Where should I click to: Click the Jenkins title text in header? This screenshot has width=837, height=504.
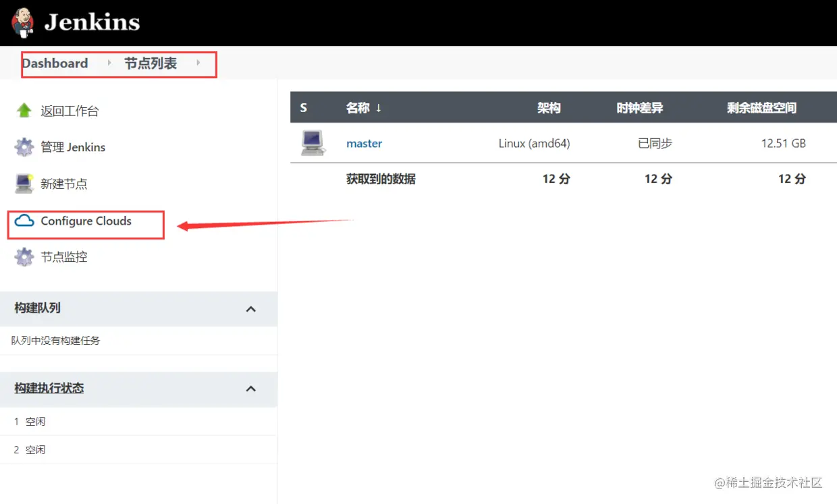tap(92, 22)
